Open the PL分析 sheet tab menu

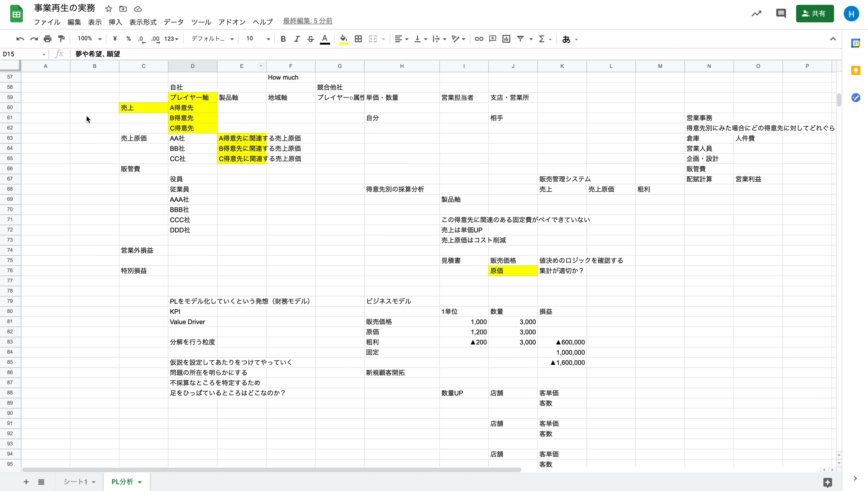139,482
